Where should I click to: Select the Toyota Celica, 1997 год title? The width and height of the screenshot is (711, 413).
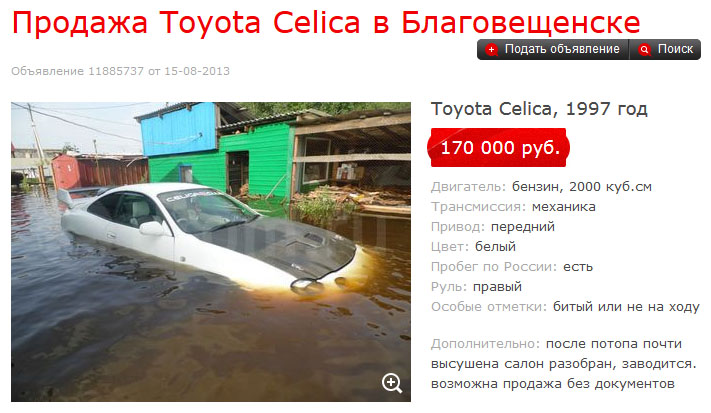(539, 109)
